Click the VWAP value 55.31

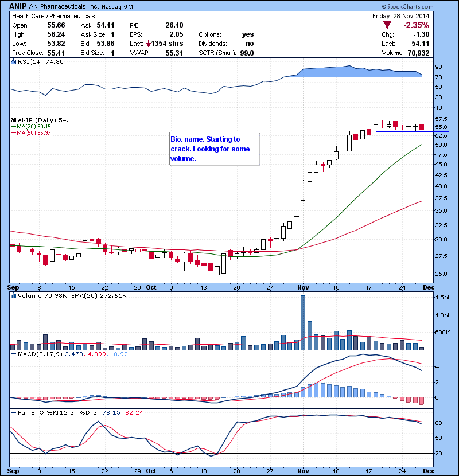[x=174, y=53]
